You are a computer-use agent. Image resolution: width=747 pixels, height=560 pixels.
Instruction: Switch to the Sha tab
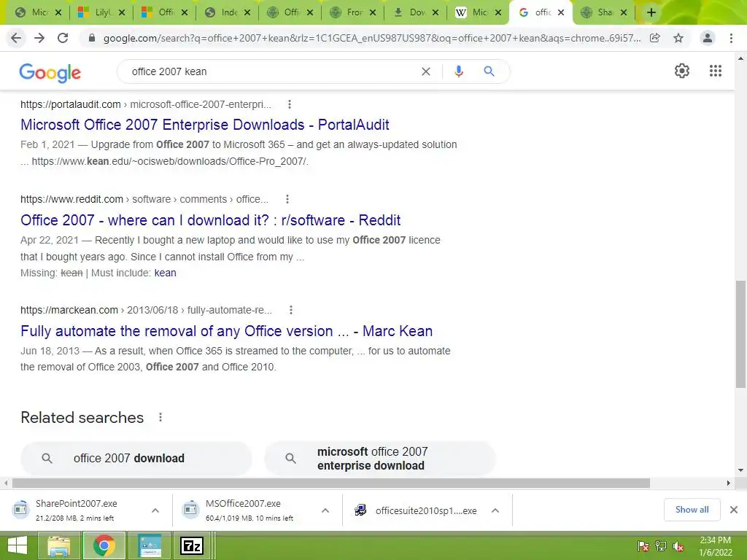[599, 12]
